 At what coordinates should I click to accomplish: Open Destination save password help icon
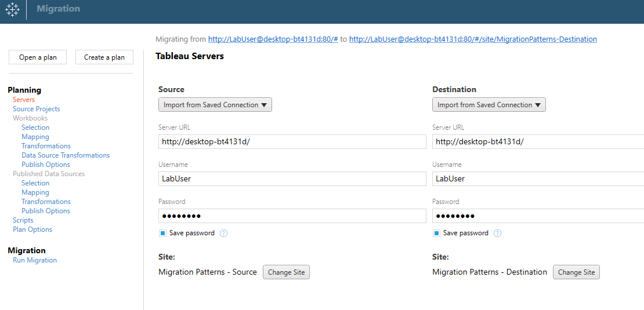pyautogui.click(x=497, y=234)
